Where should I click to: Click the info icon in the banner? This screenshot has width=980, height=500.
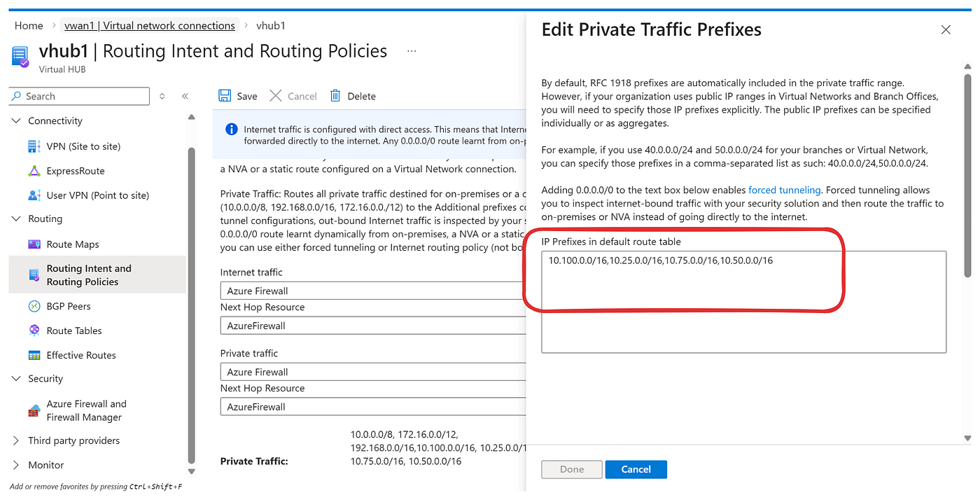point(231,130)
